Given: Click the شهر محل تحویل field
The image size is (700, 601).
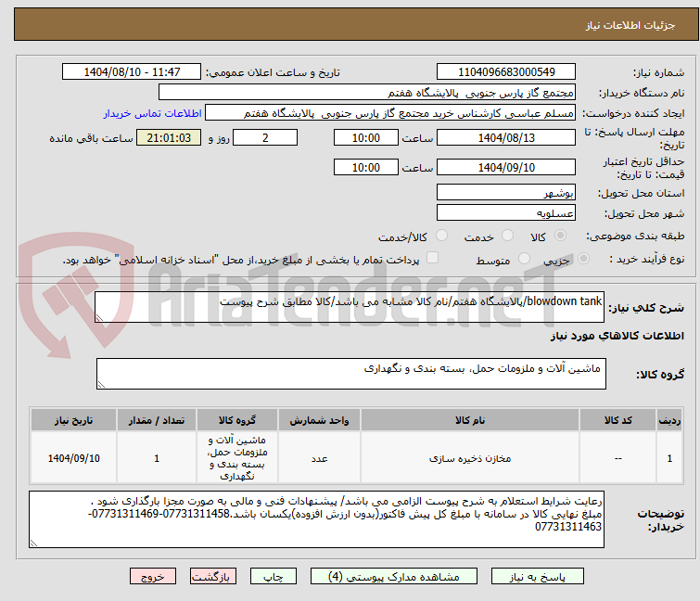Looking at the screenshot, I should pyautogui.click(x=505, y=213).
